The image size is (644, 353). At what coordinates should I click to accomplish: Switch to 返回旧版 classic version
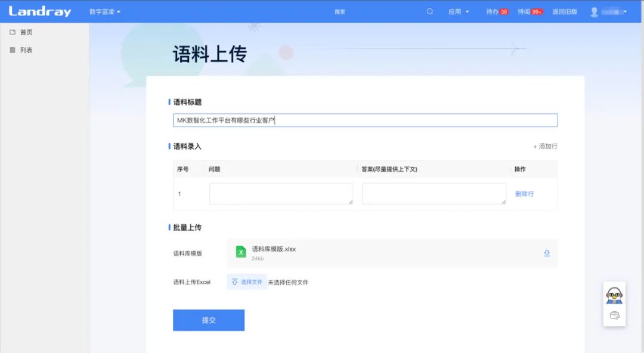tap(565, 11)
